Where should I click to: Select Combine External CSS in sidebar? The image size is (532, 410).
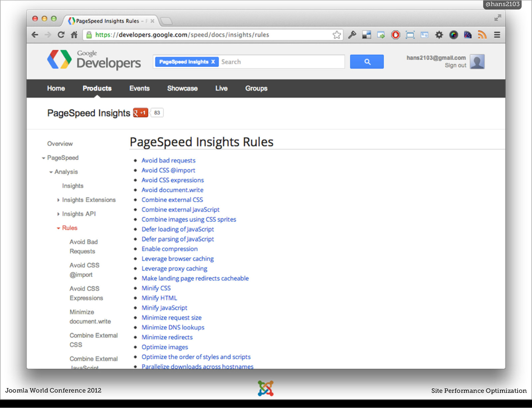pos(93,340)
